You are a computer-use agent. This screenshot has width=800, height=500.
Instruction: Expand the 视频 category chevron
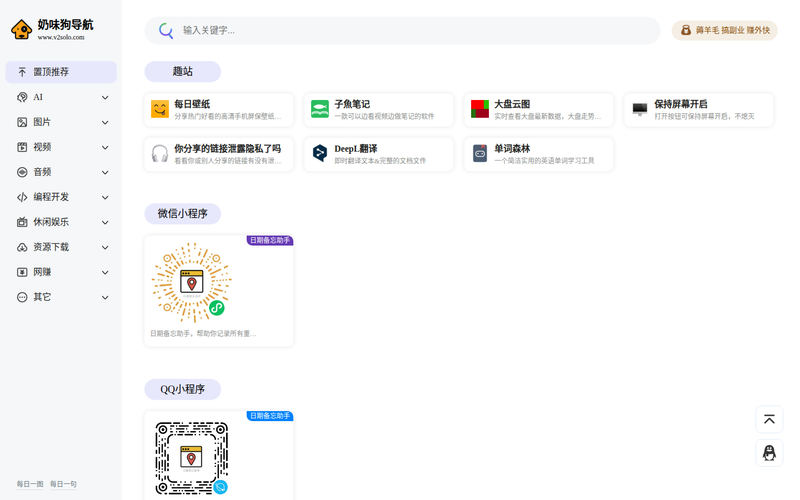[105, 147]
